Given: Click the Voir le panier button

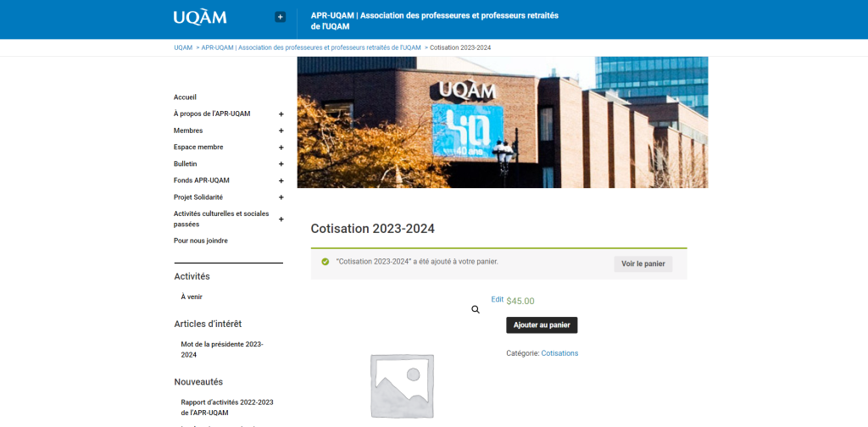Looking at the screenshot, I should (643, 263).
